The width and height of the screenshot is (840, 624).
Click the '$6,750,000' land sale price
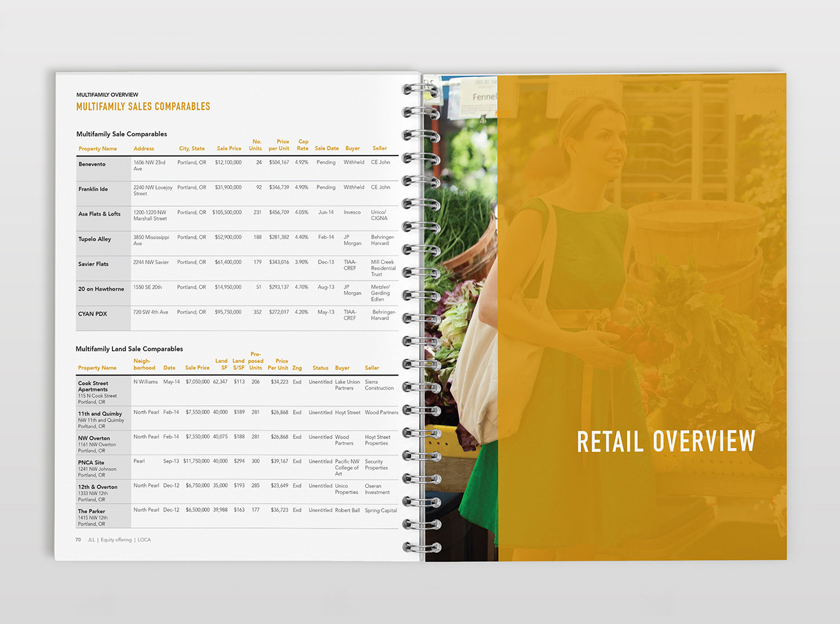198,486
